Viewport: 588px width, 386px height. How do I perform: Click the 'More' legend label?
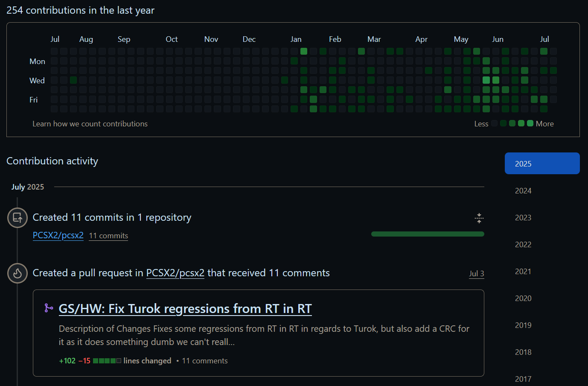tap(545, 124)
